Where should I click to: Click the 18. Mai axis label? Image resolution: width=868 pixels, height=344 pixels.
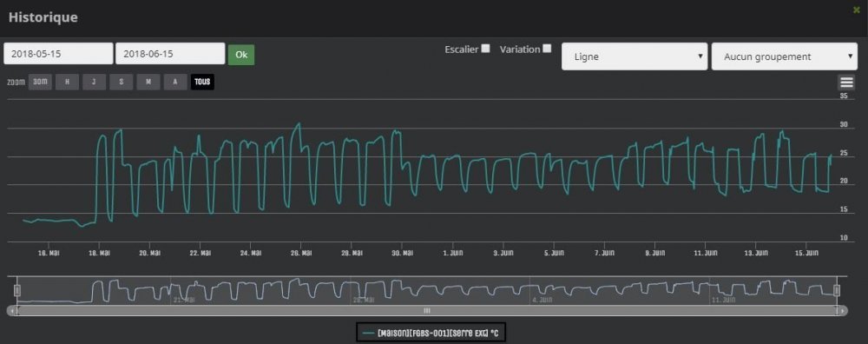[x=99, y=253]
